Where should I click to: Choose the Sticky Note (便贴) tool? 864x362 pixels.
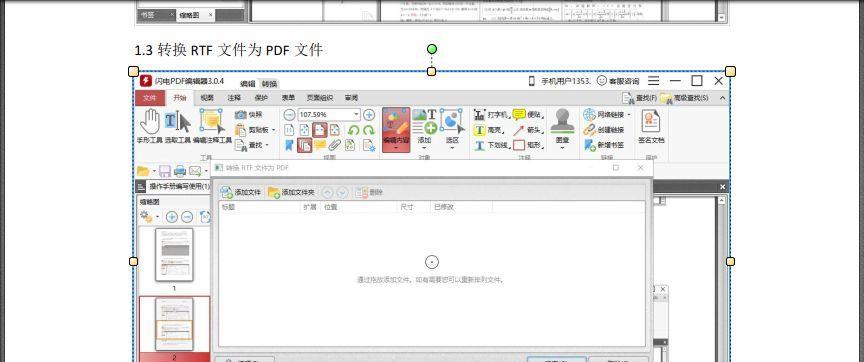[528, 115]
